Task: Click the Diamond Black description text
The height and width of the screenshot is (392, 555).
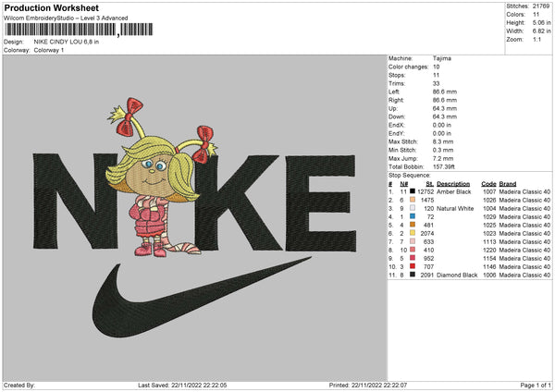Action: (457, 276)
